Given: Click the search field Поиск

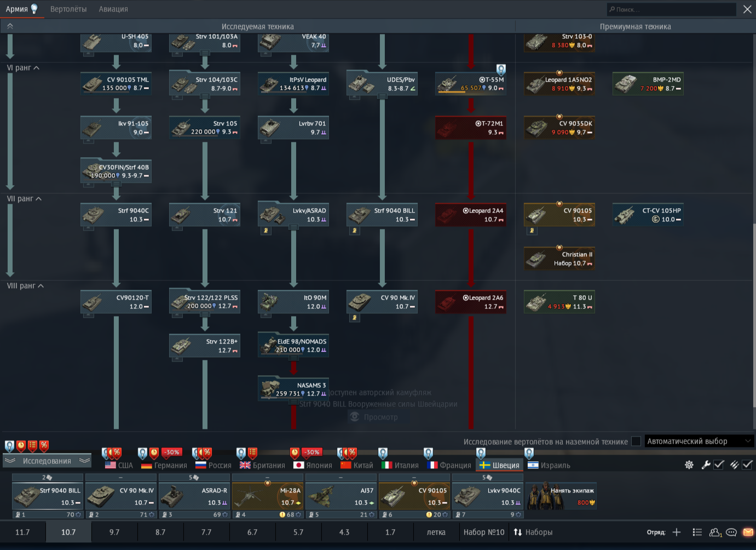Looking at the screenshot, I should coord(672,9).
